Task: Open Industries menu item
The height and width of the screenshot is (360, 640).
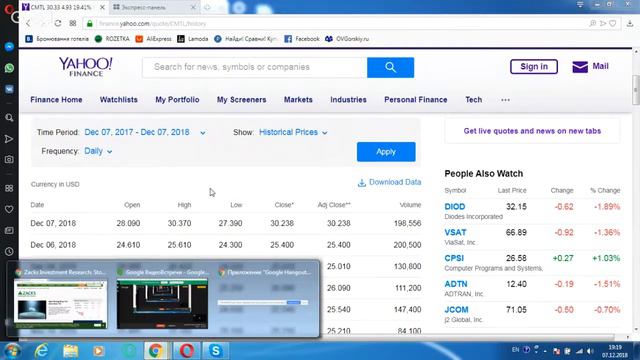Action: pyautogui.click(x=349, y=100)
